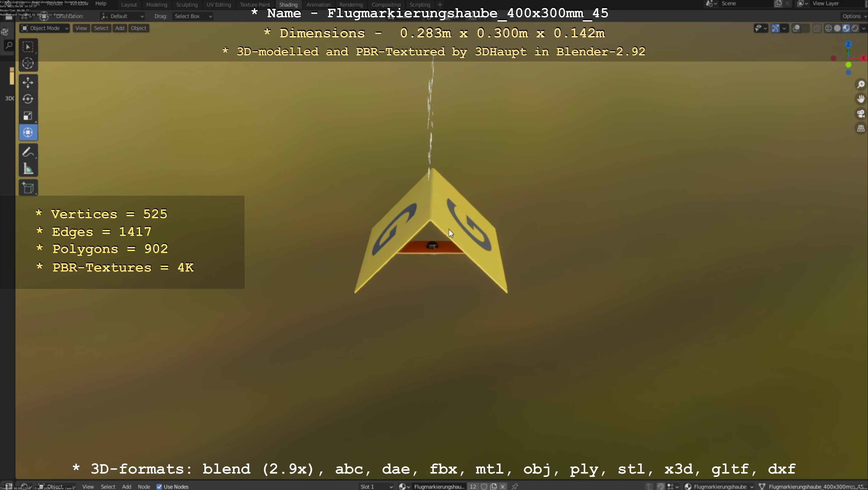Switch to material preview shading
This screenshot has height=490, width=868.
[x=846, y=28]
